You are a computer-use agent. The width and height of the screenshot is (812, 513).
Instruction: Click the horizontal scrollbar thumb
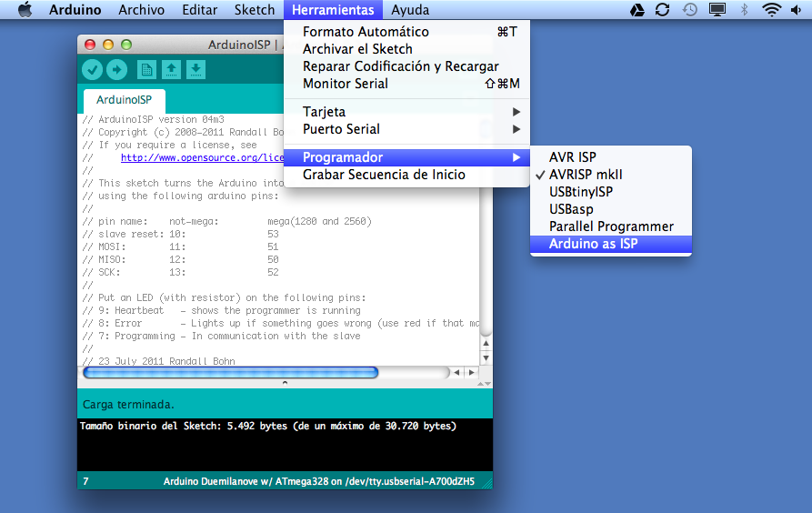pyautogui.click(x=230, y=372)
